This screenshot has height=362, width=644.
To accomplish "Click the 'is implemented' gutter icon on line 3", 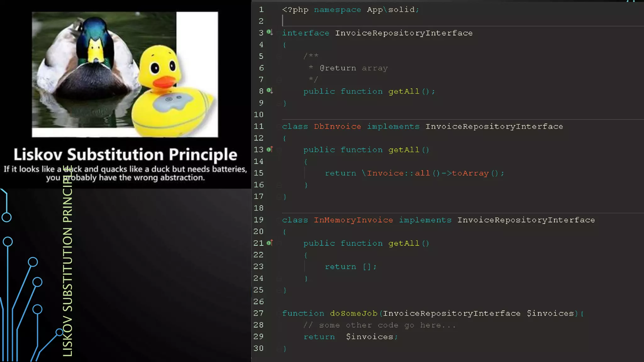I will click(269, 32).
